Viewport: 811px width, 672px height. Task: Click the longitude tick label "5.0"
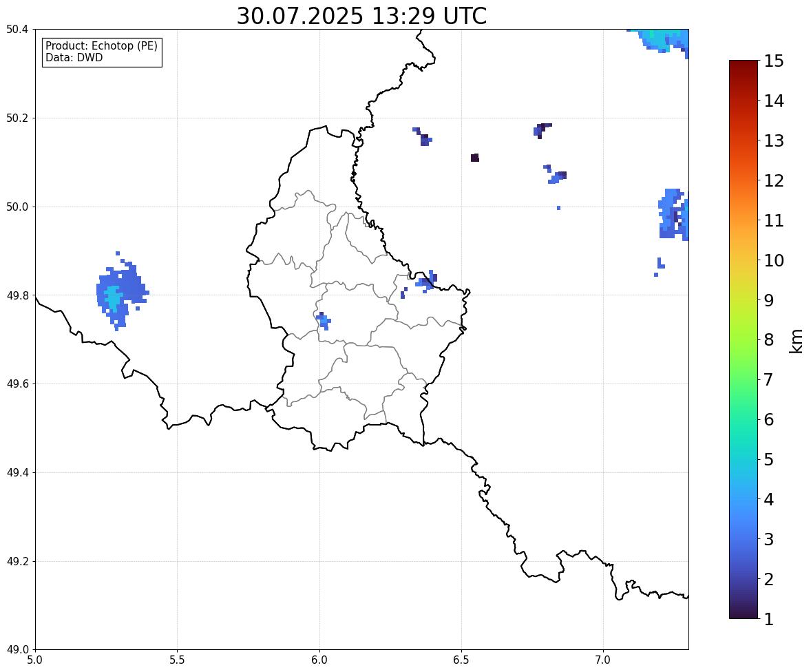(35, 660)
